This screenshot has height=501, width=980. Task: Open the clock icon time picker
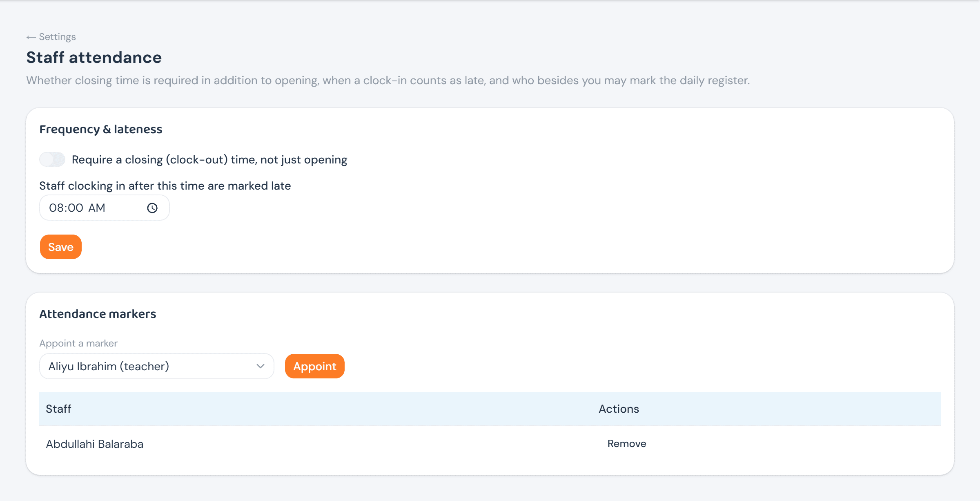pos(152,208)
